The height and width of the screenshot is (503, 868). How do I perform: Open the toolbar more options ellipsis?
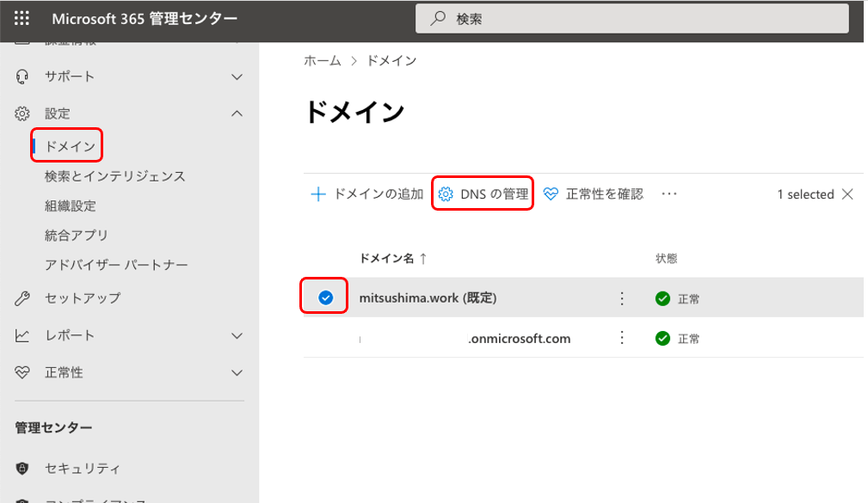pyautogui.click(x=669, y=194)
